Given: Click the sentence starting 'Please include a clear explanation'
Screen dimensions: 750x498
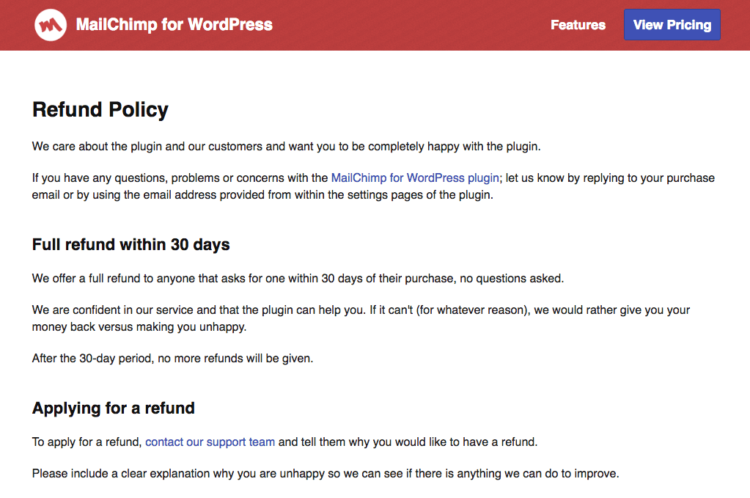Looking at the screenshot, I should tap(325, 474).
